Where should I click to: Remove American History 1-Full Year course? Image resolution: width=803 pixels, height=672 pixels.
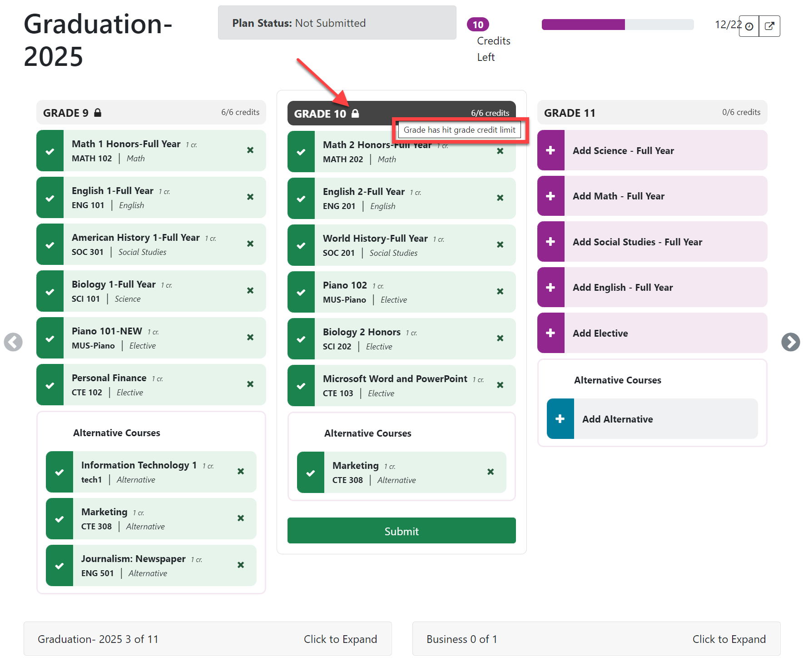(250, 244)
